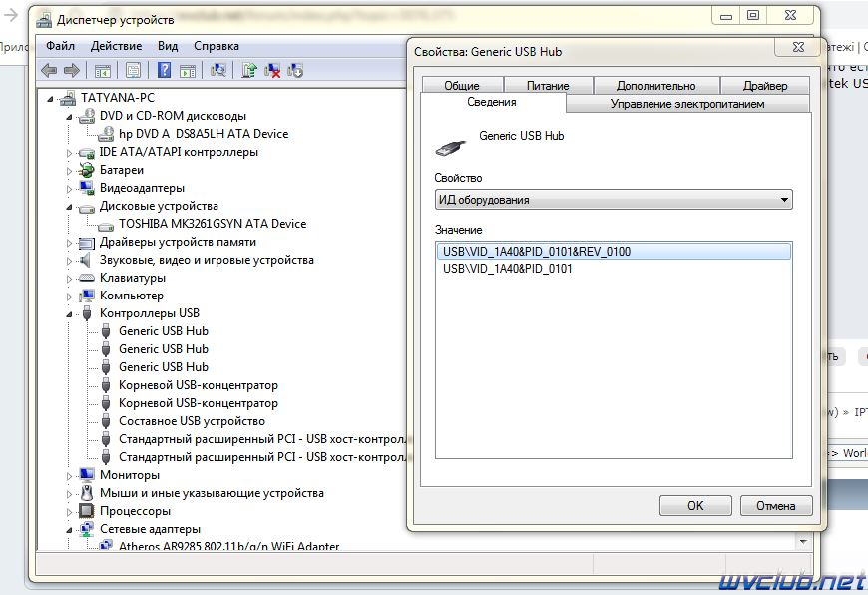Switch to Управление электропитанием tab
This screenshot has width=868, height=595.
[x=687, y=104]
